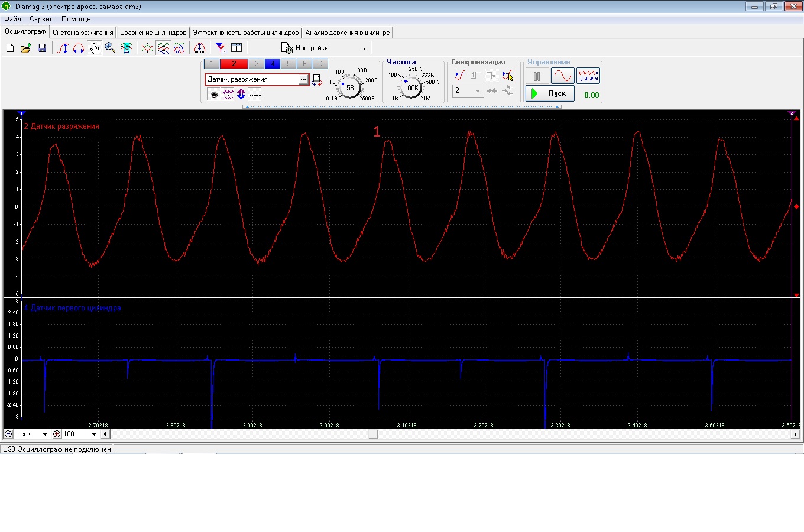
Task: Switch to Эффективность работы цилиндров tab
Action: pyautogui.click(x=246, y=33)
